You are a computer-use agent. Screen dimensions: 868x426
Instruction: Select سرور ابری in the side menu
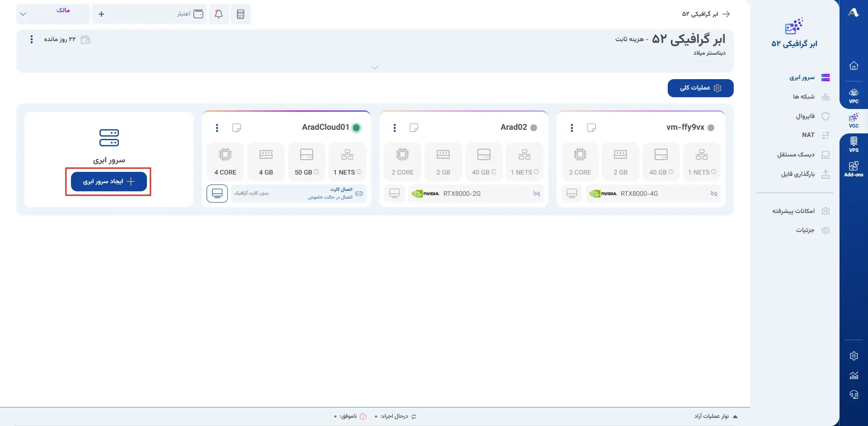pyautogui.click(x=809, y=77)
